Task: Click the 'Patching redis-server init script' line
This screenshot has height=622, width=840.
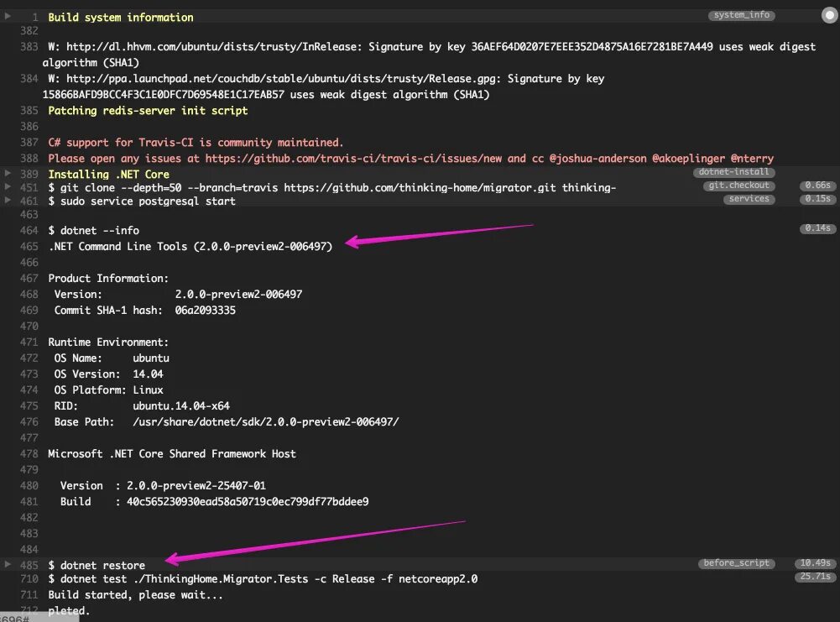Action: (148, 111)
